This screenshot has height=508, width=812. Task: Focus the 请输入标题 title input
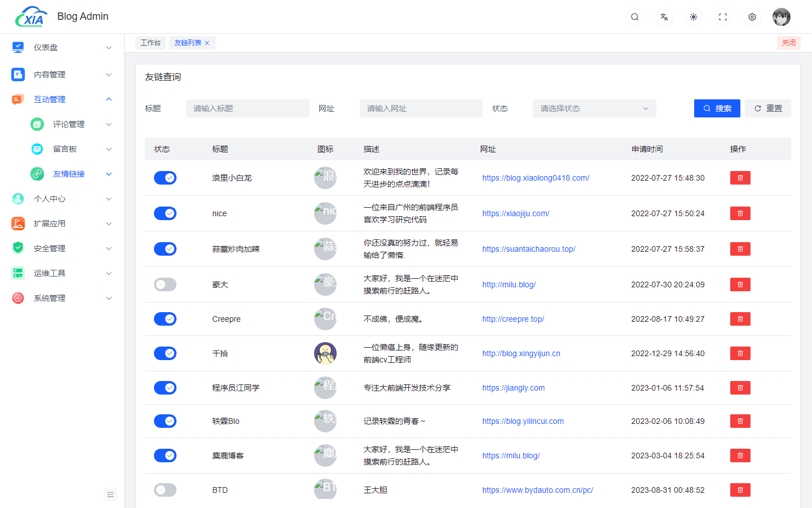pyautogui.click(x=248, y=108)
